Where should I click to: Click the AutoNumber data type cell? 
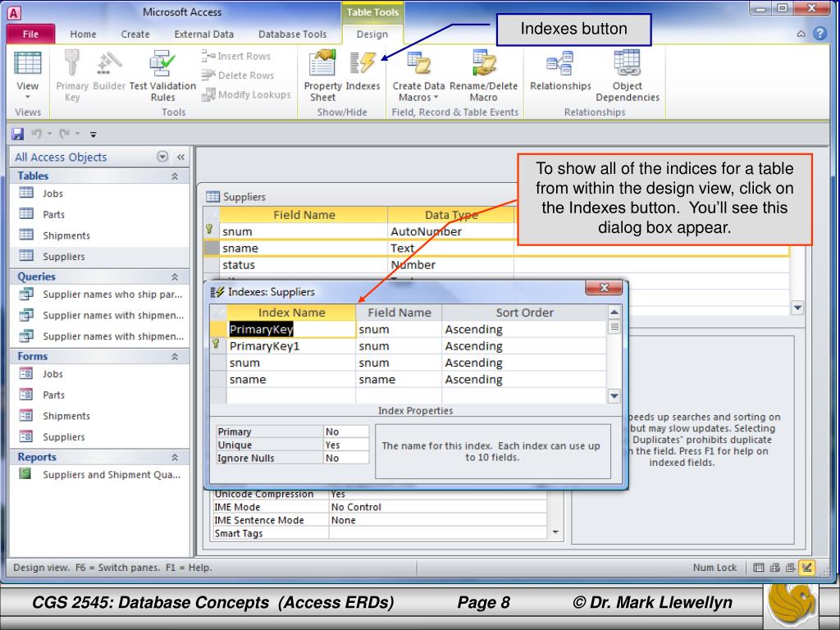(x=451, y=231)
